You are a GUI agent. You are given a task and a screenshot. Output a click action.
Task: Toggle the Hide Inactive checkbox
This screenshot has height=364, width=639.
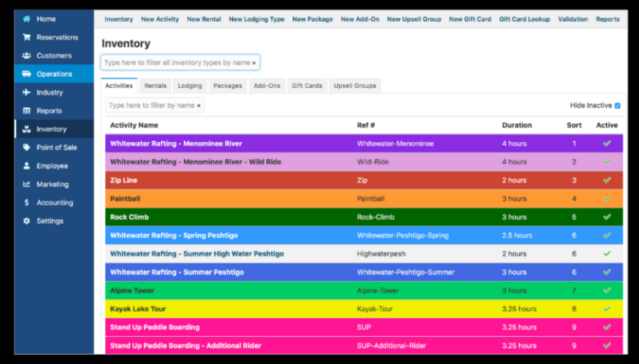pos(617,105)
